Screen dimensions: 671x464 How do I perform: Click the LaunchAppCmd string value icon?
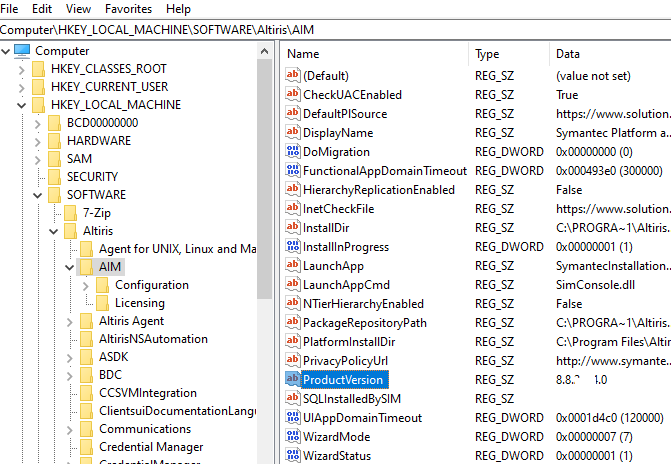coord(293,284)
